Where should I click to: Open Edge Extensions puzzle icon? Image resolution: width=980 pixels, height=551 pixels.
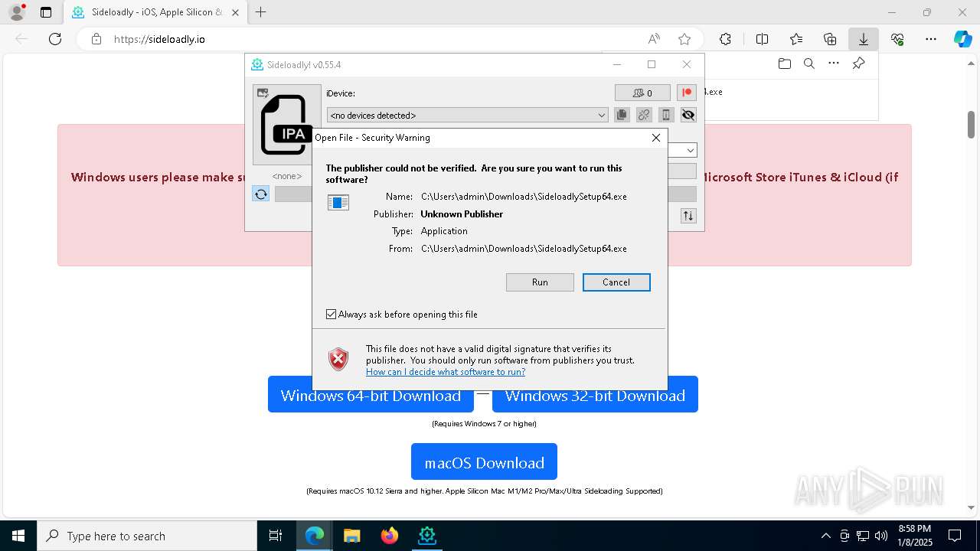(726, 39)
